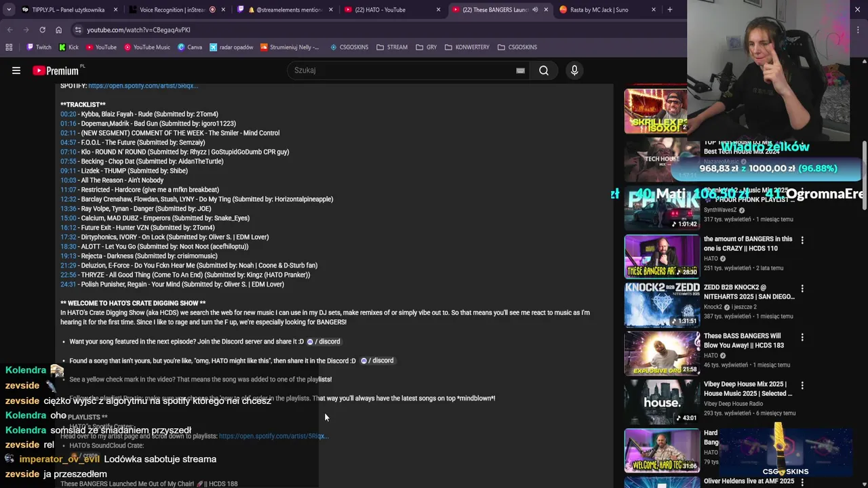Close the TIPPLY.PL tab
Image resolution: width=868 pixels, height=488 pixels.
[x=115, y=9]
